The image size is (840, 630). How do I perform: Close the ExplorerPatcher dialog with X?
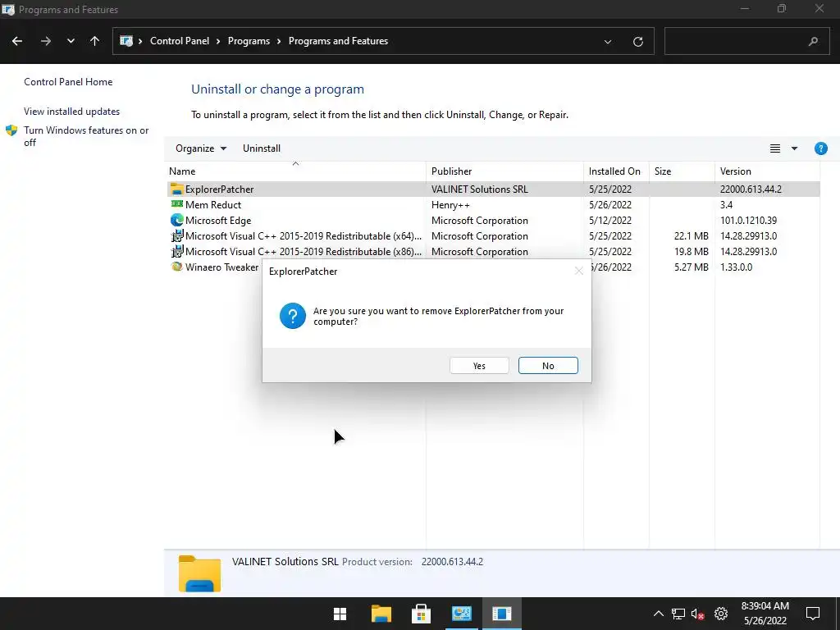tap(578, 271)
